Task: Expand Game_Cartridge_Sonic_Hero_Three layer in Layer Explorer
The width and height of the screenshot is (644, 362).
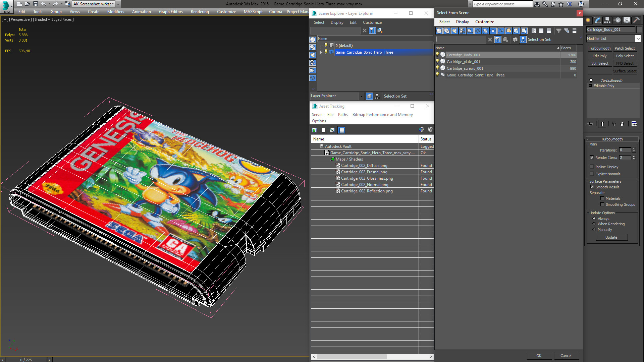Action: [321, 52]
